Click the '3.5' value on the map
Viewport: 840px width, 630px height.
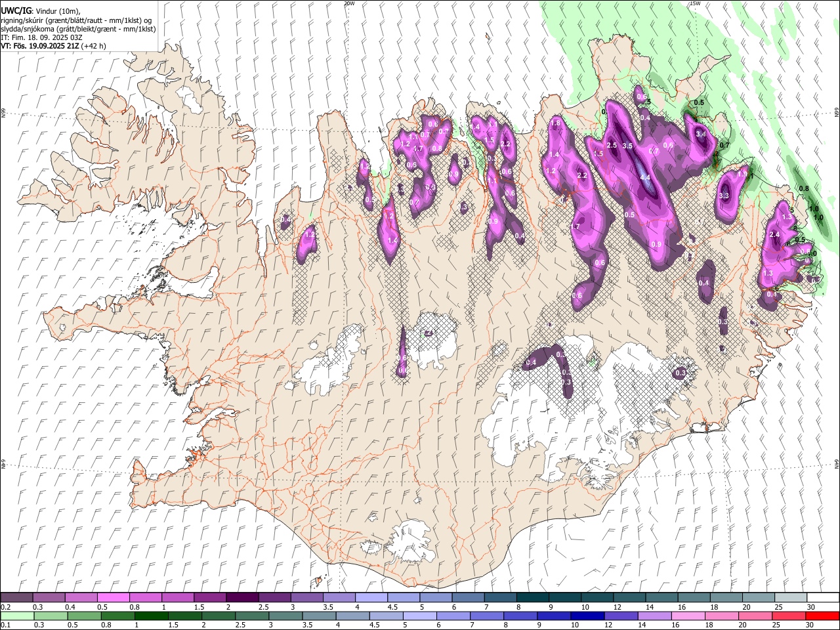pyautogui.click(x=627, y=146)
